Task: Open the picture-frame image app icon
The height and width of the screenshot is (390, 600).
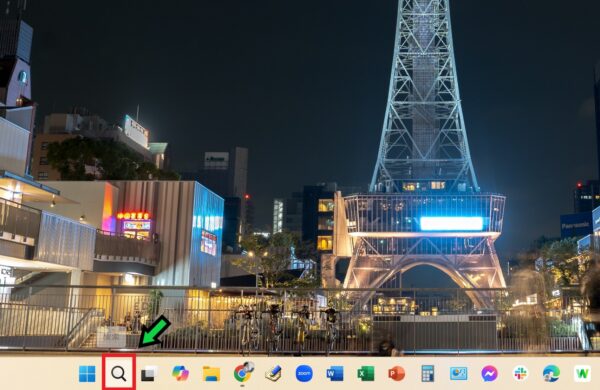Action: point(458,374)
